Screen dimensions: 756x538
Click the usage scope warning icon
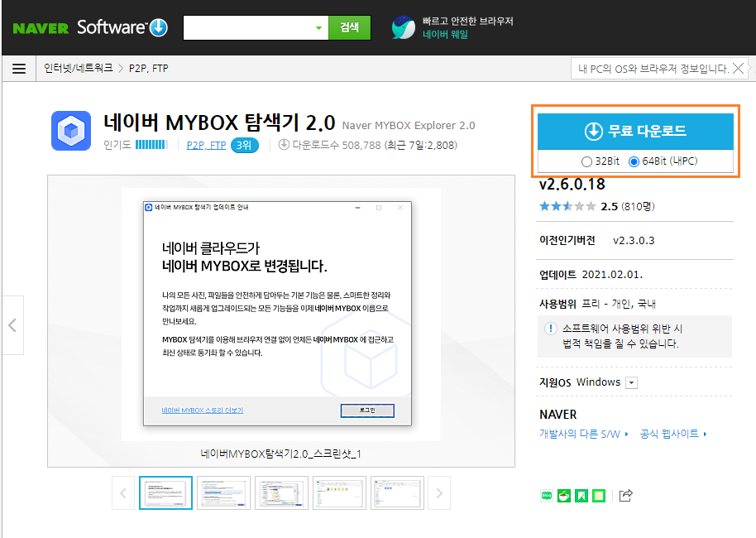pyautogui.click(x=550, y=329)
